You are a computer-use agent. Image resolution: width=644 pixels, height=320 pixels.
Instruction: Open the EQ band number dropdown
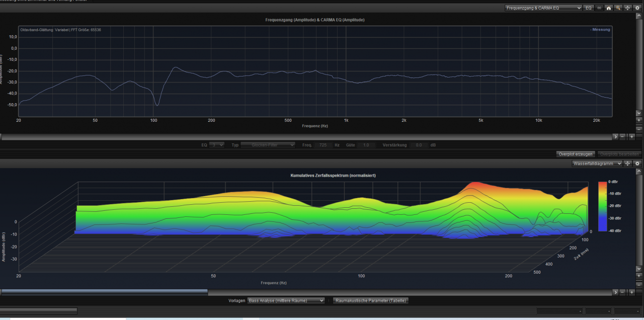click(x=217, y=145)
